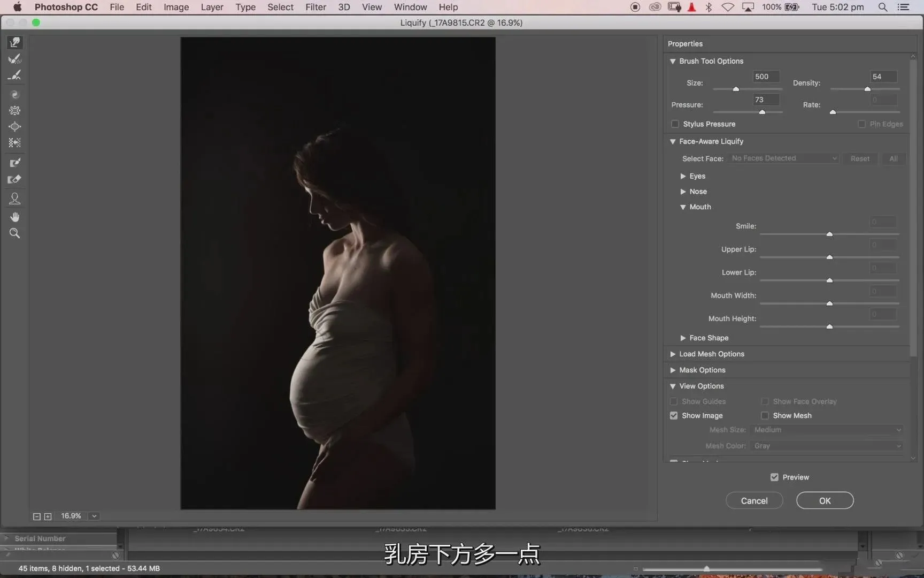Open the Edit menu
Image resolution: width=924 pixels, height=578 pixels.
click(144, 7)
